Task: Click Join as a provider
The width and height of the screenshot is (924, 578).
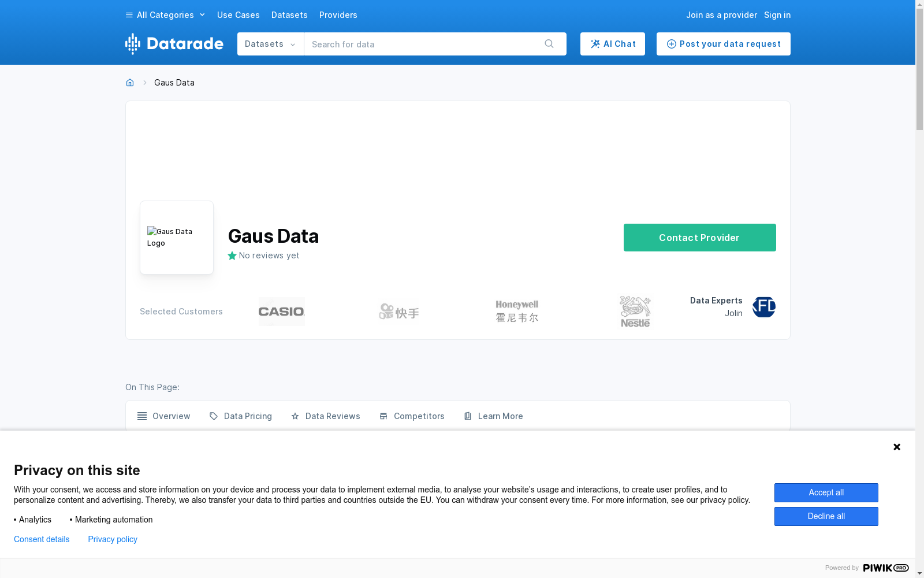Action: pyautogui.click(x=721, y=15)
